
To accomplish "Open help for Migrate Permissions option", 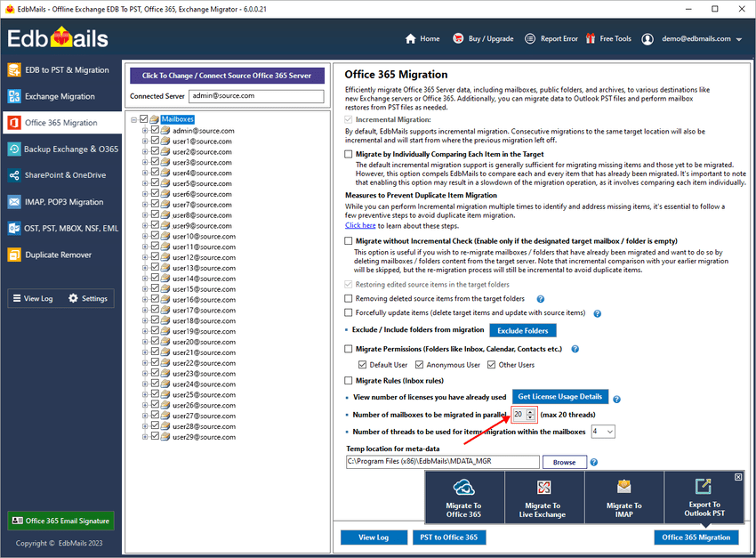I will click(575, 349).
